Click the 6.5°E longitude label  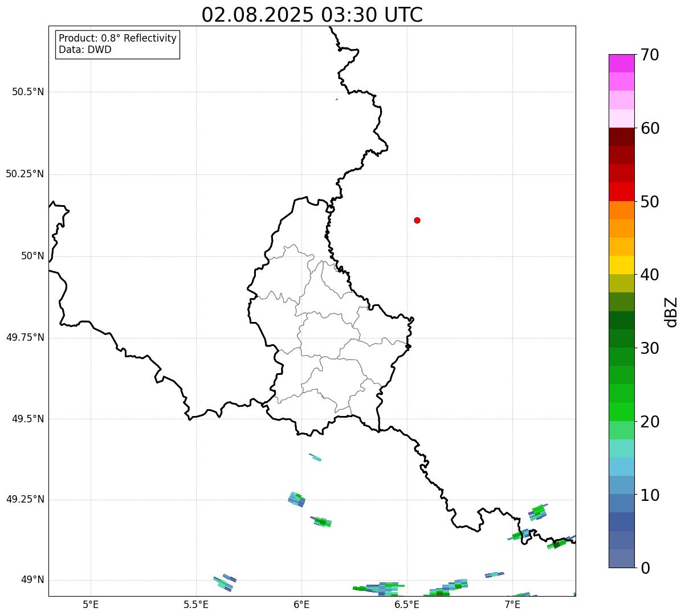(407, 604)
